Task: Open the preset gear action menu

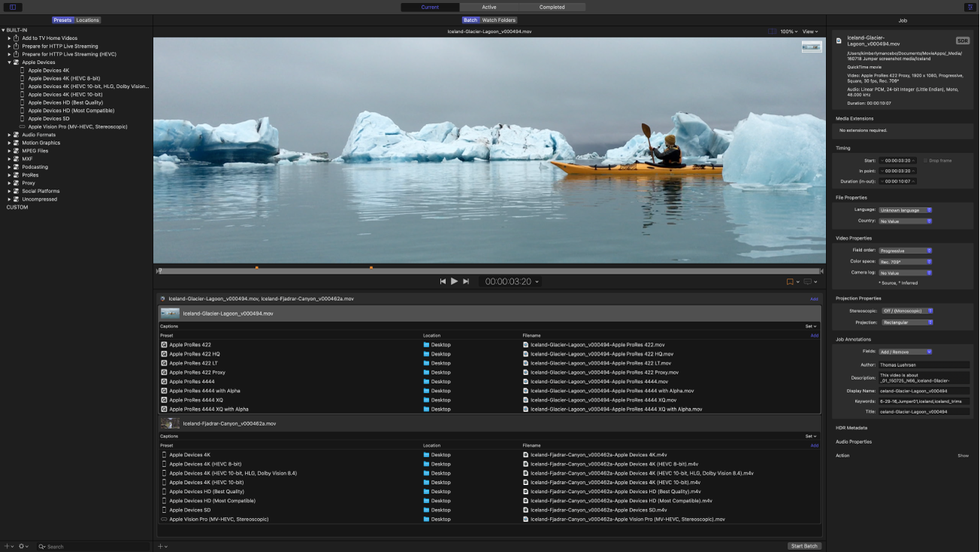Action: (23, 546)
